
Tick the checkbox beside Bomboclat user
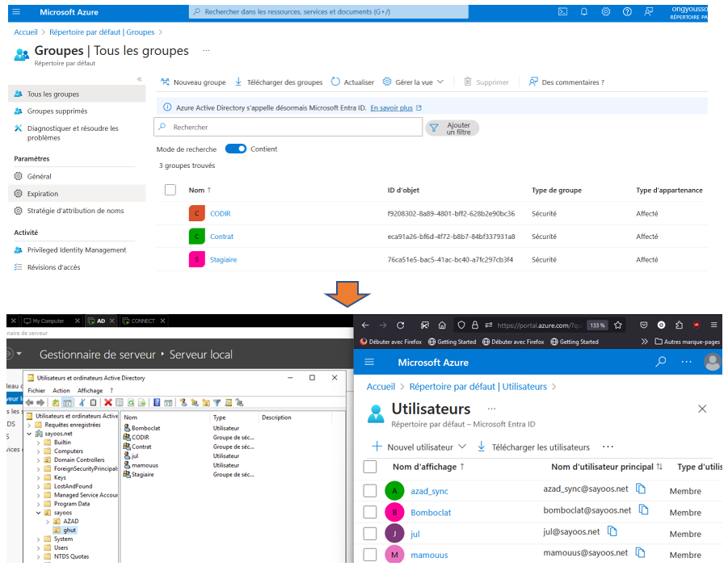coord(370,512)
